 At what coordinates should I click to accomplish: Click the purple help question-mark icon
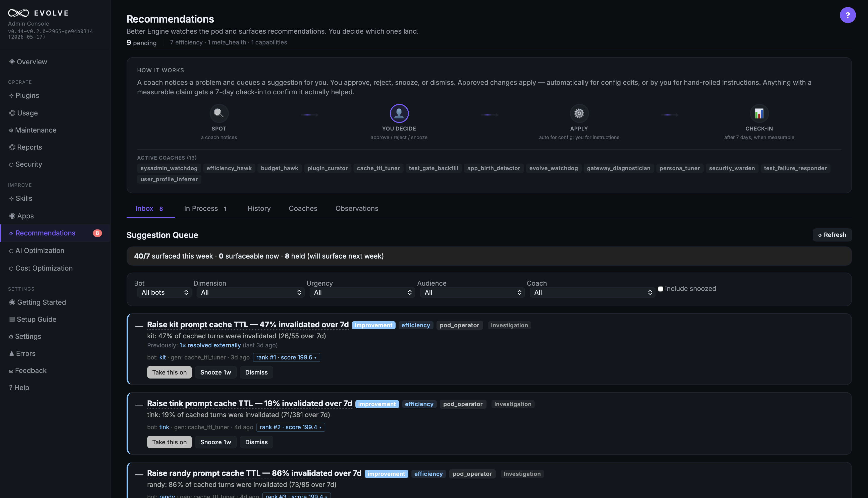click(847, 15)
